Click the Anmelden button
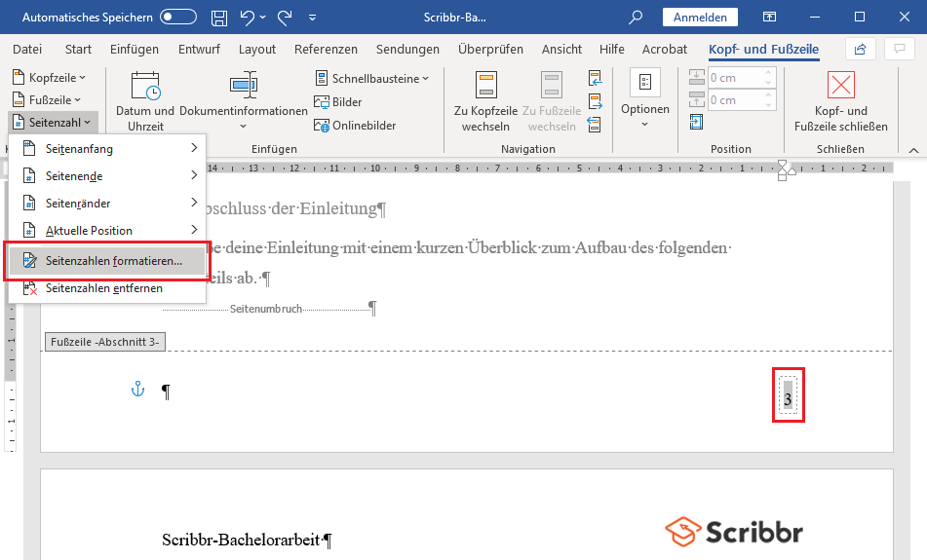The image size is (927, 560). [x=700, y=18]
